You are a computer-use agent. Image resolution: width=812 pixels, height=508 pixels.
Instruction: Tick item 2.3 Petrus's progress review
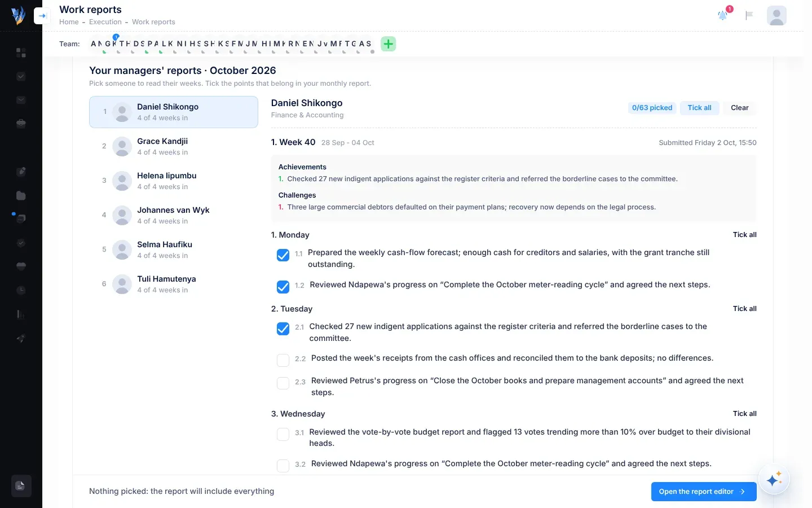pyautogui.click(x=283, y=383)
